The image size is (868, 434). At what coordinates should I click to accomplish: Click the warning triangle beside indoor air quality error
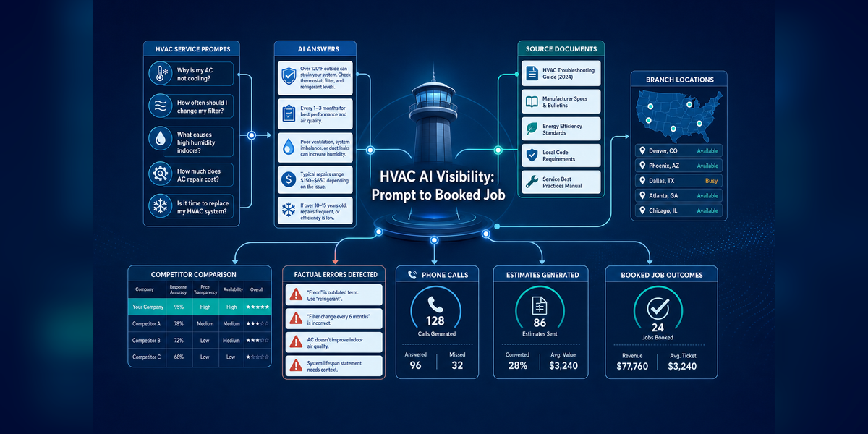click(x=296, y=341)
